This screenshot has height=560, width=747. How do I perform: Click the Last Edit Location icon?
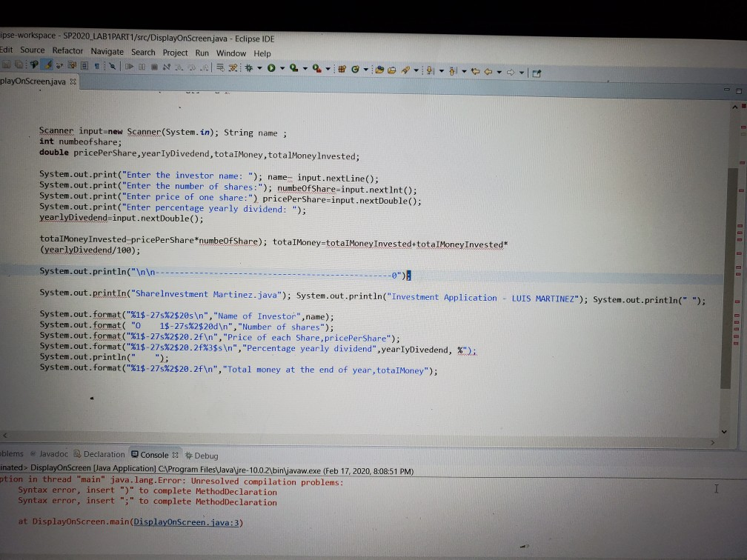[x=476, y=71]
